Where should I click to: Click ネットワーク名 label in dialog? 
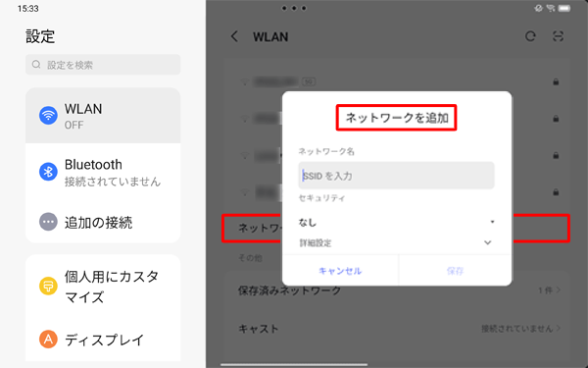[326, 151]
